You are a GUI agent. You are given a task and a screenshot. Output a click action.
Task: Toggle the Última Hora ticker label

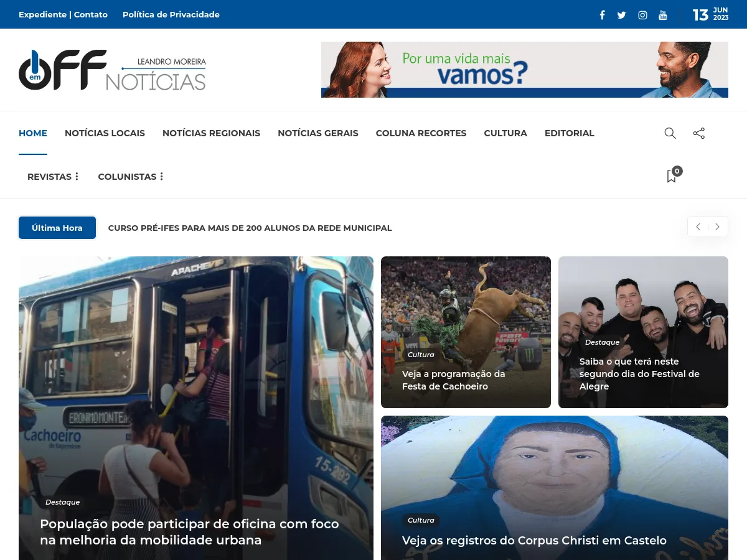57,228
